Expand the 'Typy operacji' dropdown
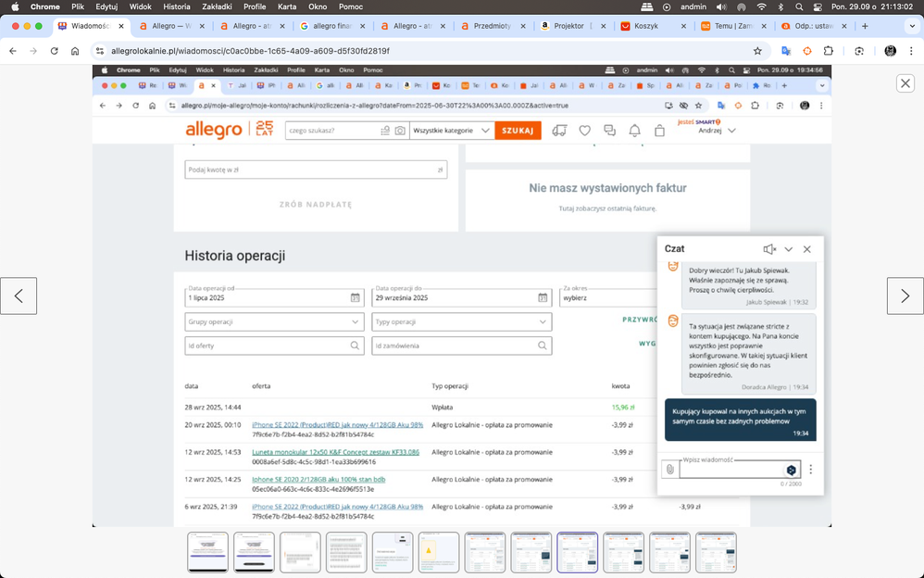924x578 pixels. (461, 322)
